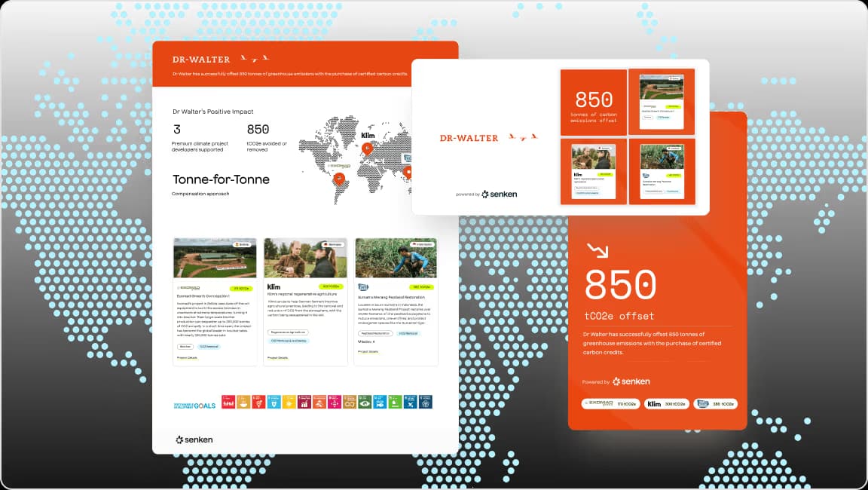
Task: Click the Bolivia country badge on Exomad photo
Action: (x=243, y=244)
